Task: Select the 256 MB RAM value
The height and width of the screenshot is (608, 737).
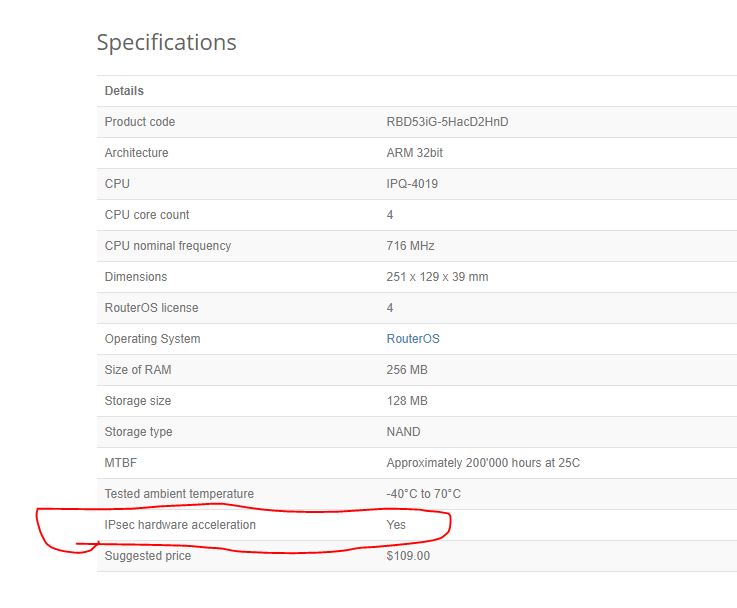Action: [x=407, y=370]
